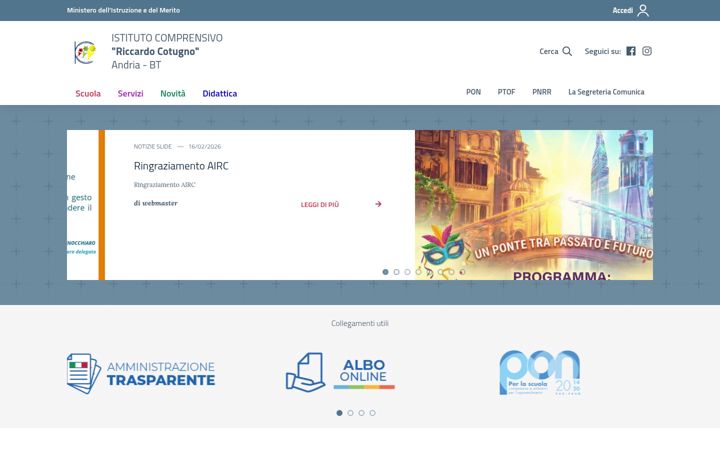Select the fourth news slider pagination dot
The height and width of the screenshot is (450, 720).
[418, 272]
